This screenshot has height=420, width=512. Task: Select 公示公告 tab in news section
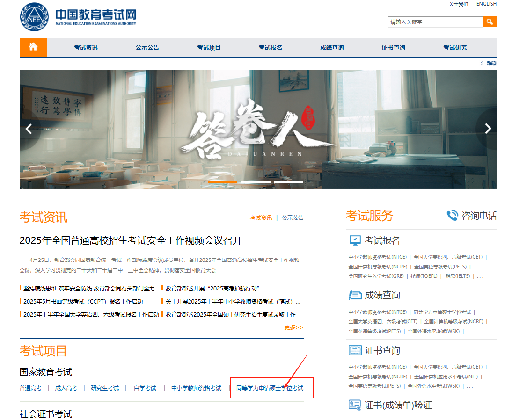(293, 217)
